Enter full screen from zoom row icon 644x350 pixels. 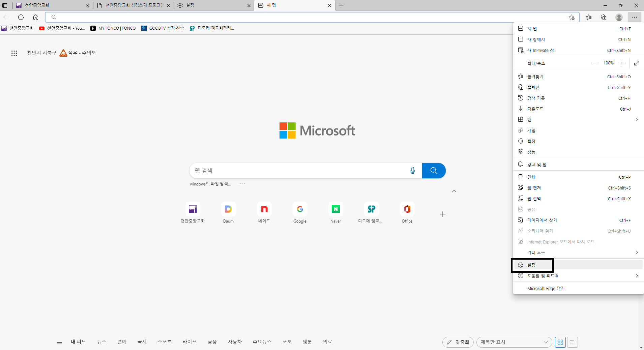637,63
